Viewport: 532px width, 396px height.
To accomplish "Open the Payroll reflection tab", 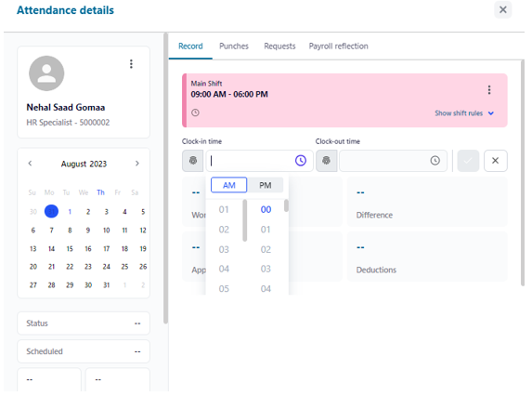I will click(338, 46).
